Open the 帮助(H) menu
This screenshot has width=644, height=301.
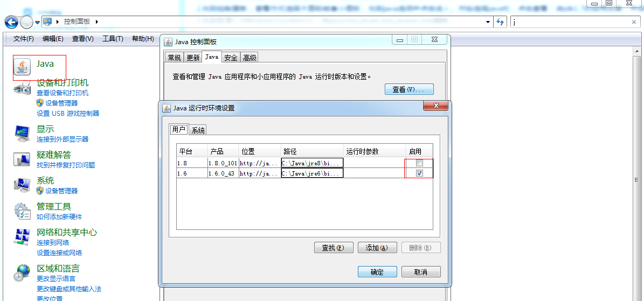coord(142,39)
